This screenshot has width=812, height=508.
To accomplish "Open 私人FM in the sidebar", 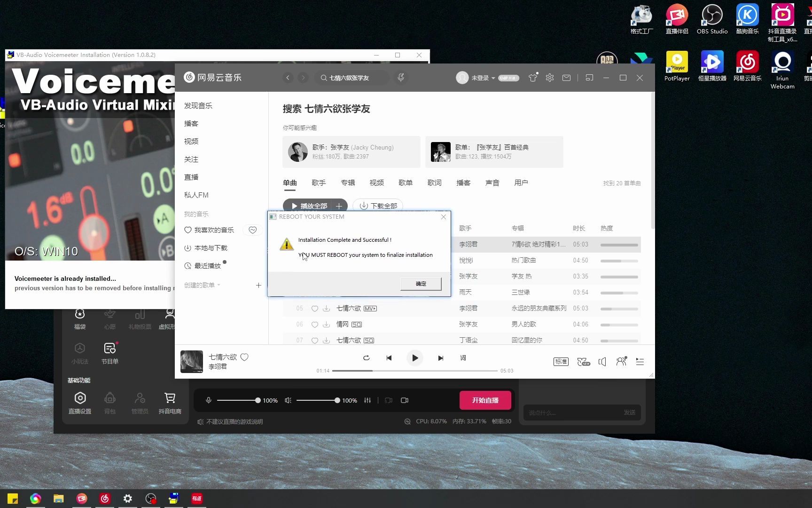I will tap(196, 195).
